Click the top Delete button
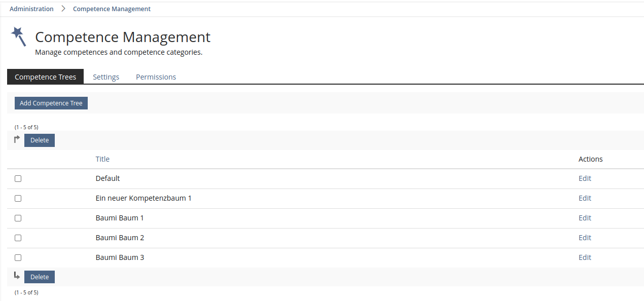This screenshot has width=644, height=301. pos(40,140)
